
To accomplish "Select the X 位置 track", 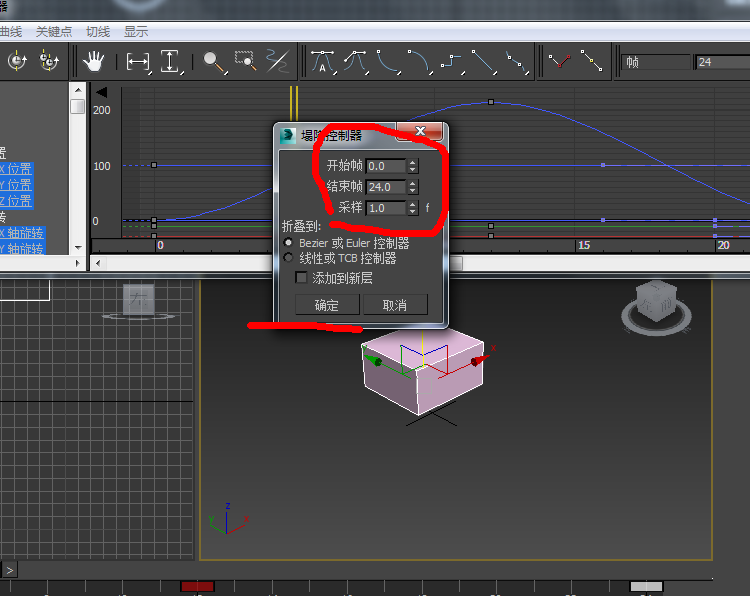I will (x=16, y=169).
